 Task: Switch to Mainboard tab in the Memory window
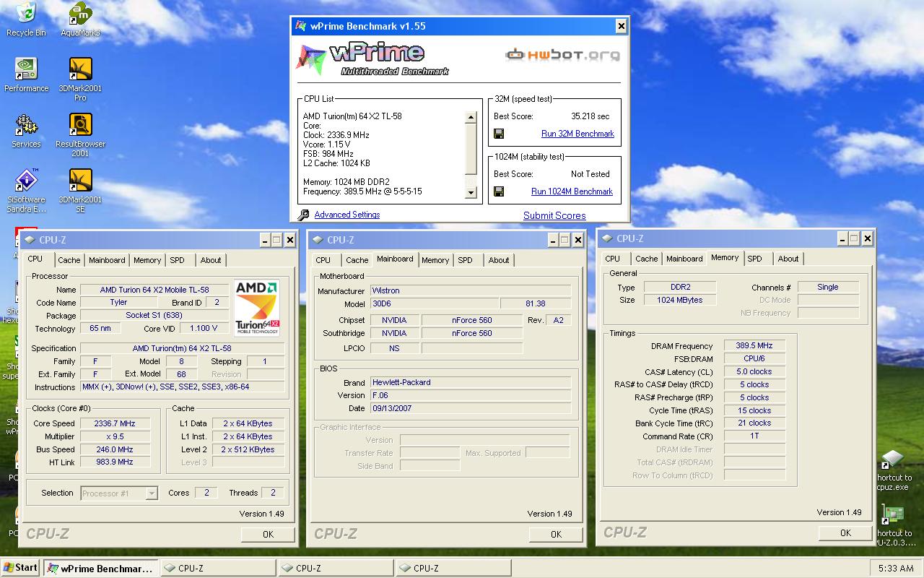[684, 259]
